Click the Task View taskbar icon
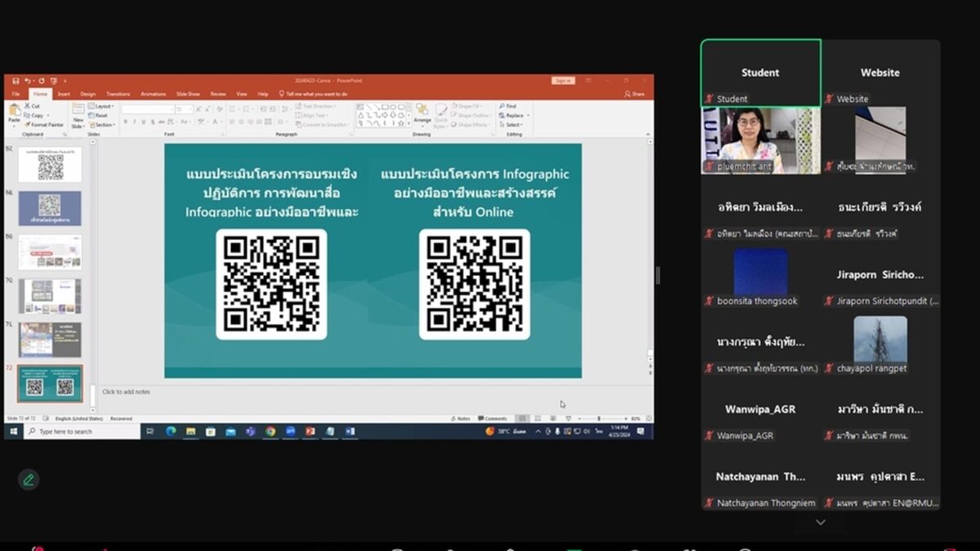This screenshot has width=980, height=551. 150,431
